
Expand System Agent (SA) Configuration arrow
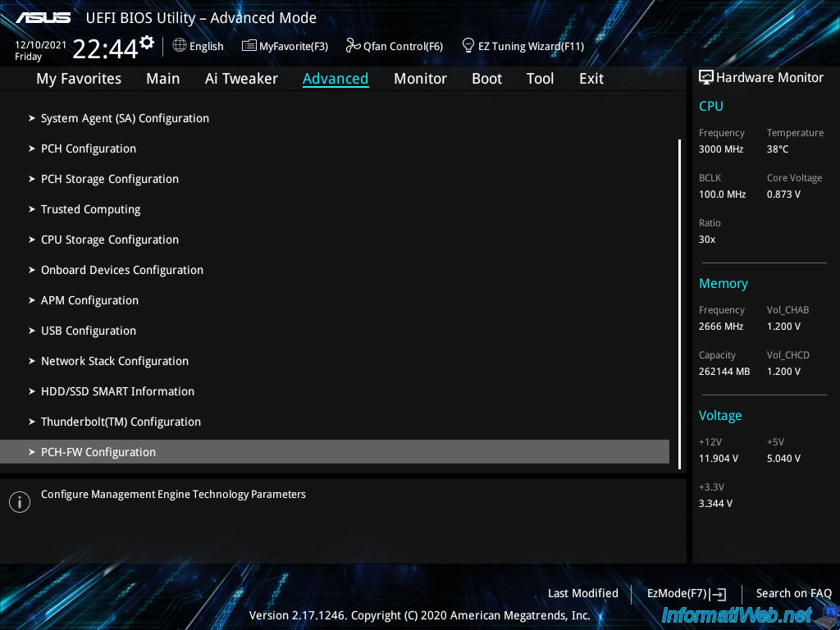coord(32,118)
